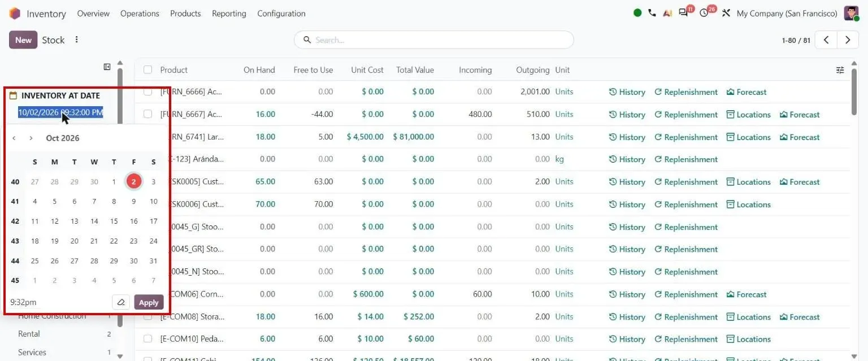Click the user avatar in top bar
This screenshot has height=361, width=868.
pyautogui.click(x=851, y=13)
